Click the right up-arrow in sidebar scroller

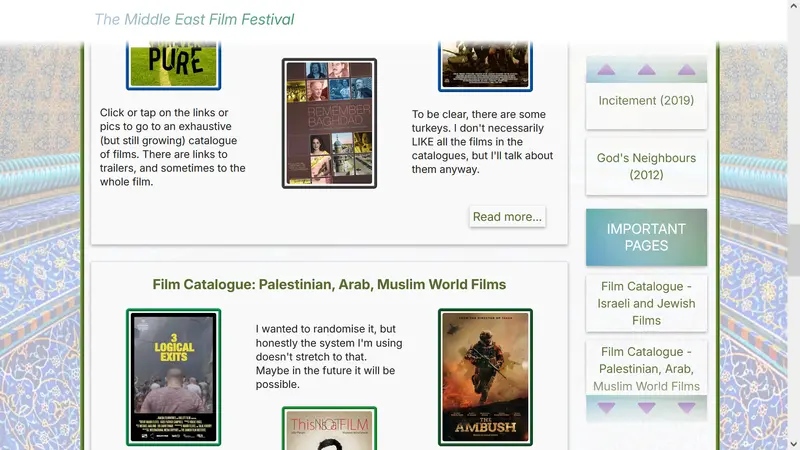point(687,70)
